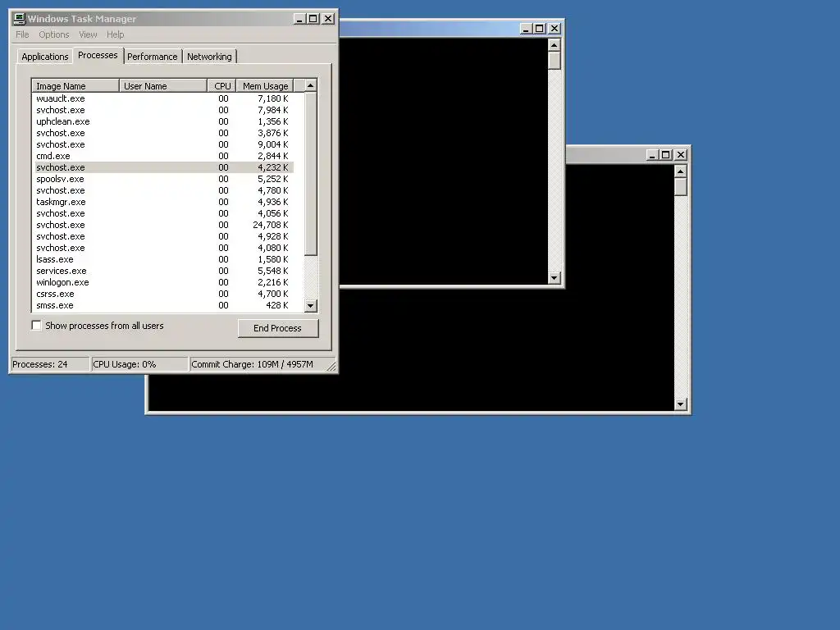This screenshot has width=840, height=630.
Task: Minimize the Task Manager window
Action: coord(299,19)
